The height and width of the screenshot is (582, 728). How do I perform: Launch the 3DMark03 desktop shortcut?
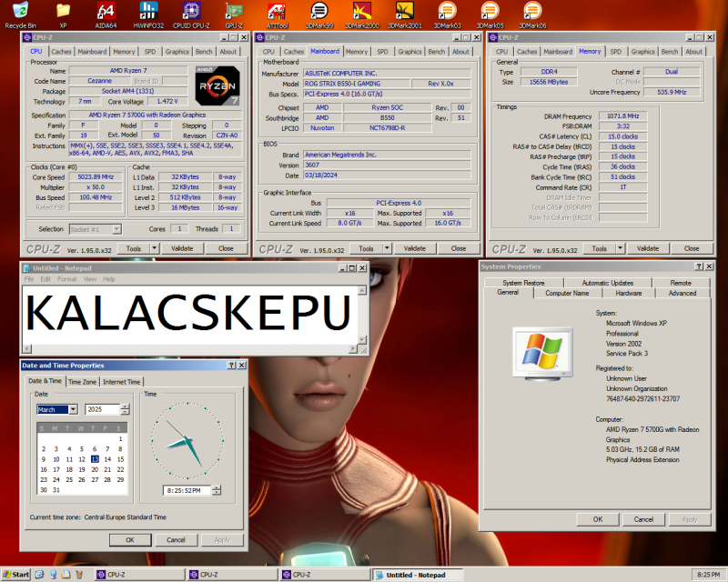(448, 15)
